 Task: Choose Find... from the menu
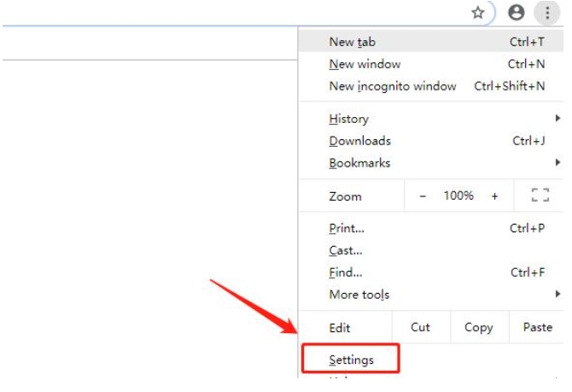345,272
